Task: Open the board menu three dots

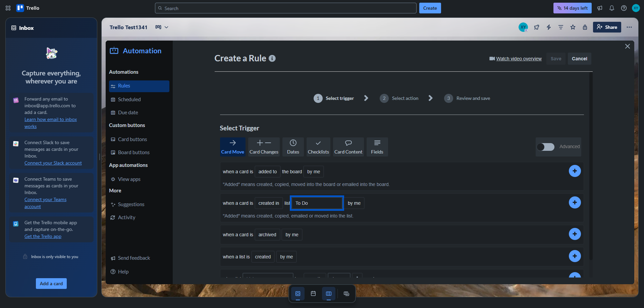Action: coord(629,27)
